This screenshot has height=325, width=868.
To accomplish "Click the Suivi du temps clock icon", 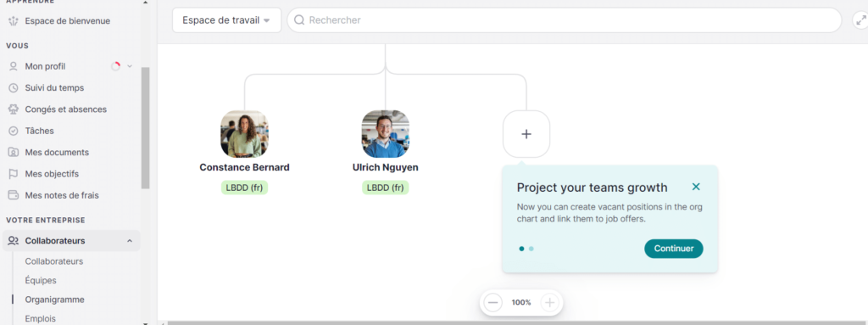I will (x=14, y=88).
